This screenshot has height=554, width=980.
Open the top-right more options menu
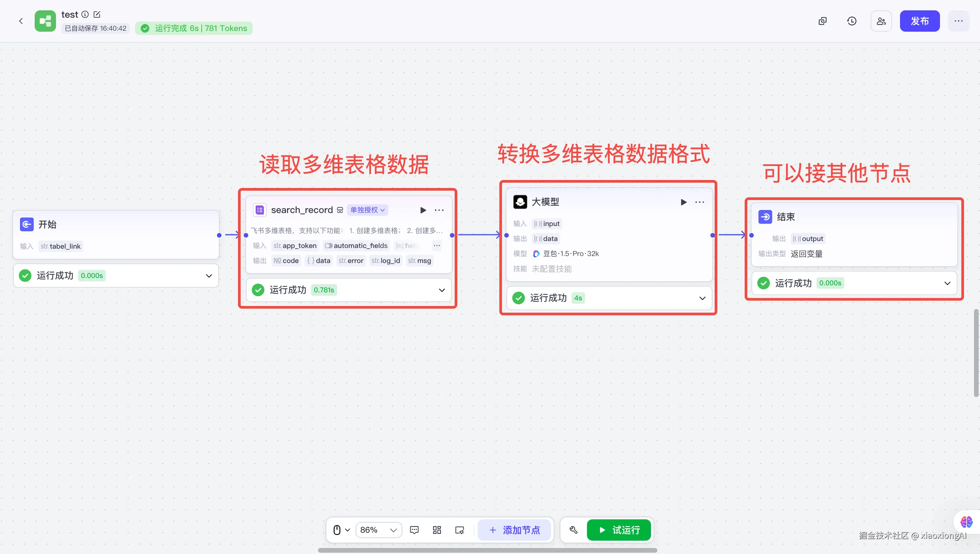point(958,21)
